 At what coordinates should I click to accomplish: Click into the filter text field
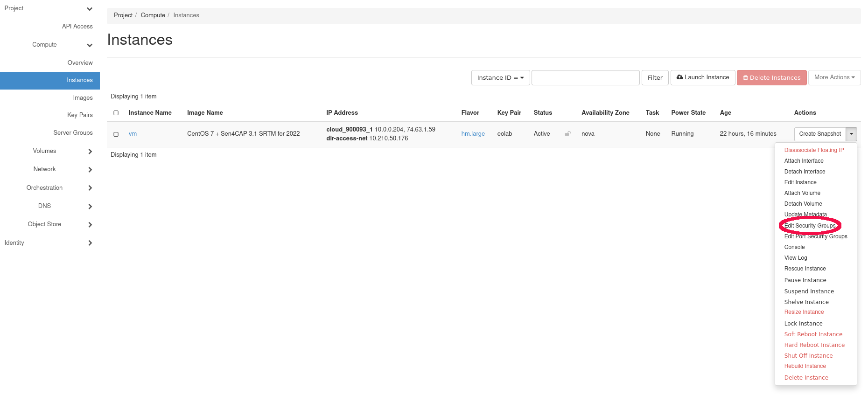[585, 78]
